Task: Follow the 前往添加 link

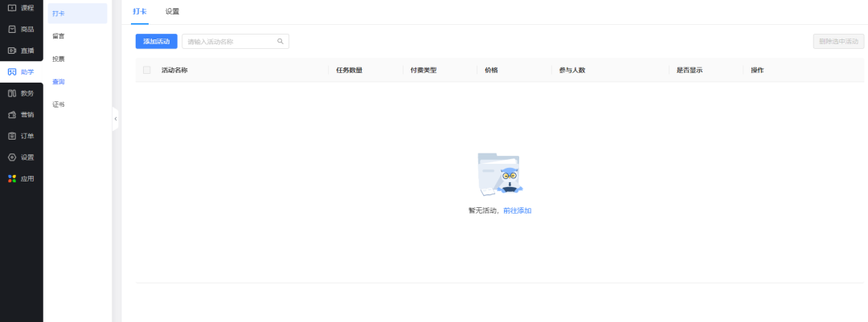Action: [517, 210]
